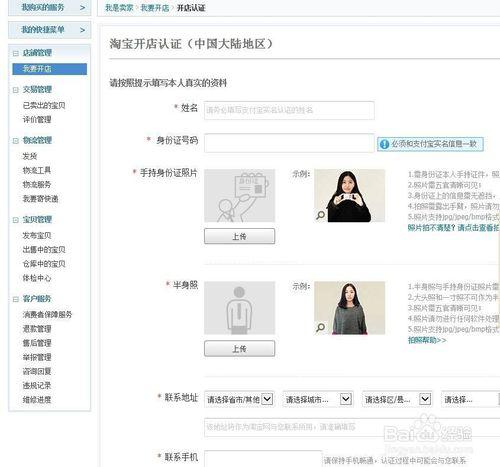Image resolution: width=500 pixels, height=467 pixels.
Task: Open the 我购买的服务 sidebar menu
Action: coord(49,7)
